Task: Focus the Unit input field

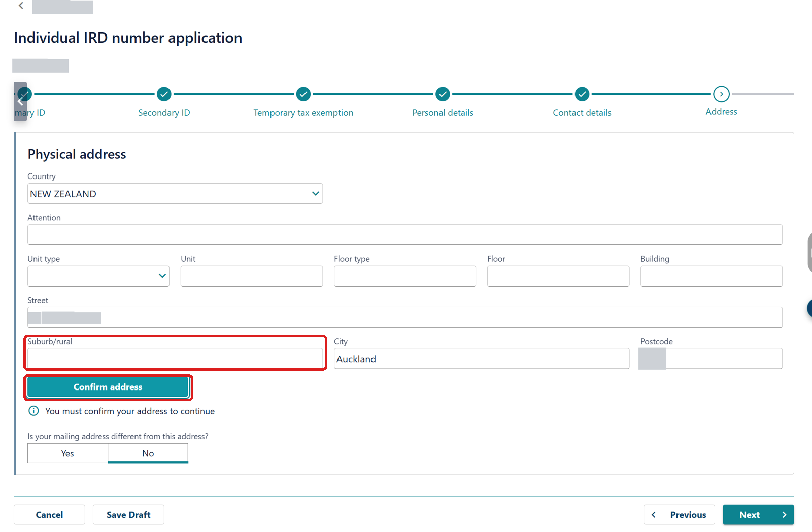Action: [x=252, y=276]
